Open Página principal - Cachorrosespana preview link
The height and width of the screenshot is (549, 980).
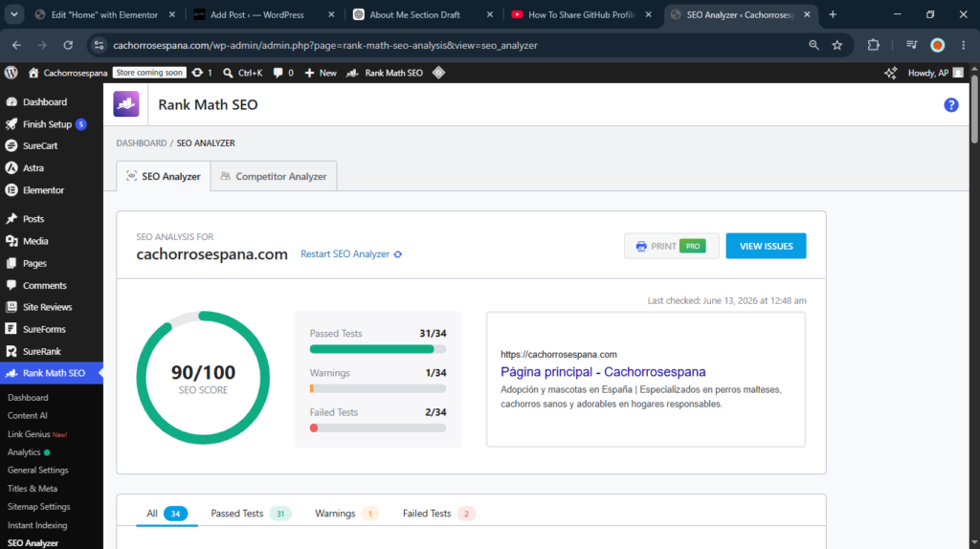(x=603, y=372)
